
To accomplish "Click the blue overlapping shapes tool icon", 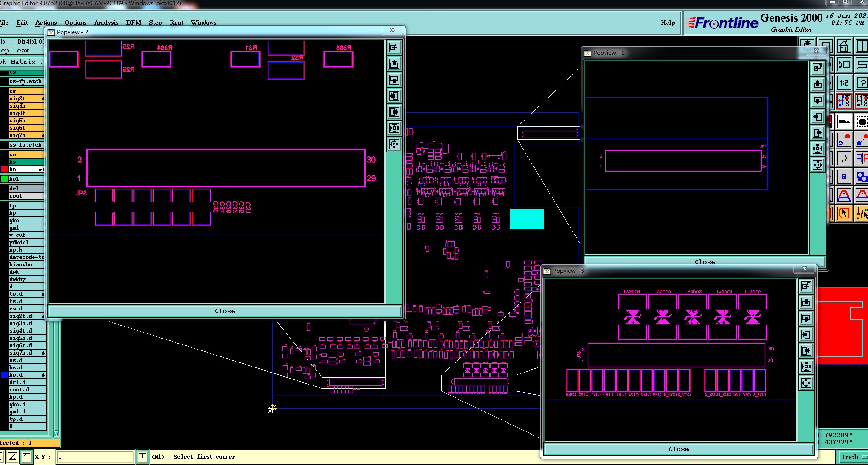I will pos(862,177).
